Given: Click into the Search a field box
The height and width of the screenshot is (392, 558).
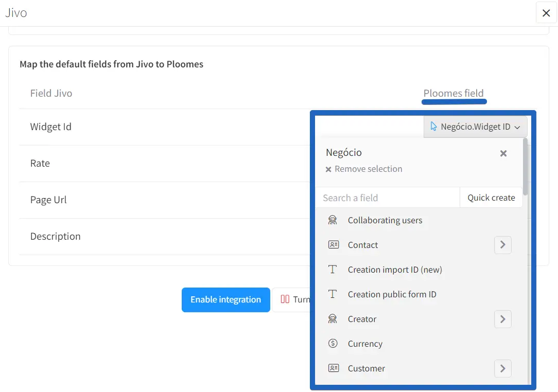Looking at the screenshot, I should pyautogui.click(x=387, y=198).
